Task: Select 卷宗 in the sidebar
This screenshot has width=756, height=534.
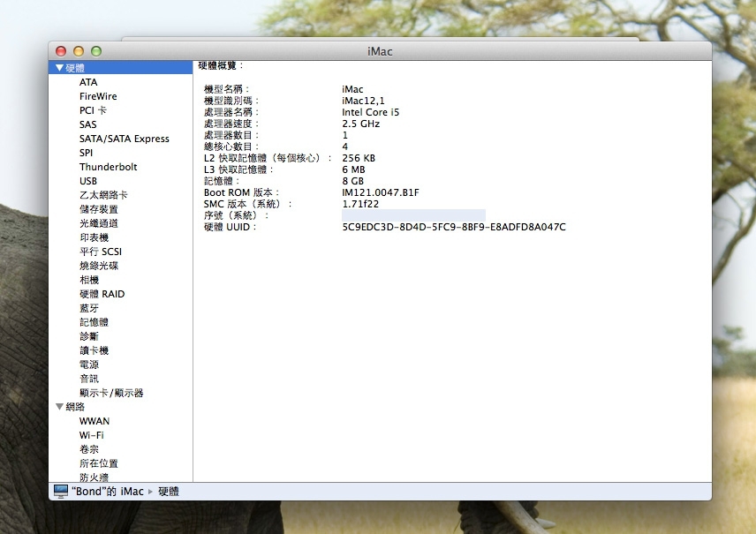Action: click(x=89, y=449)
